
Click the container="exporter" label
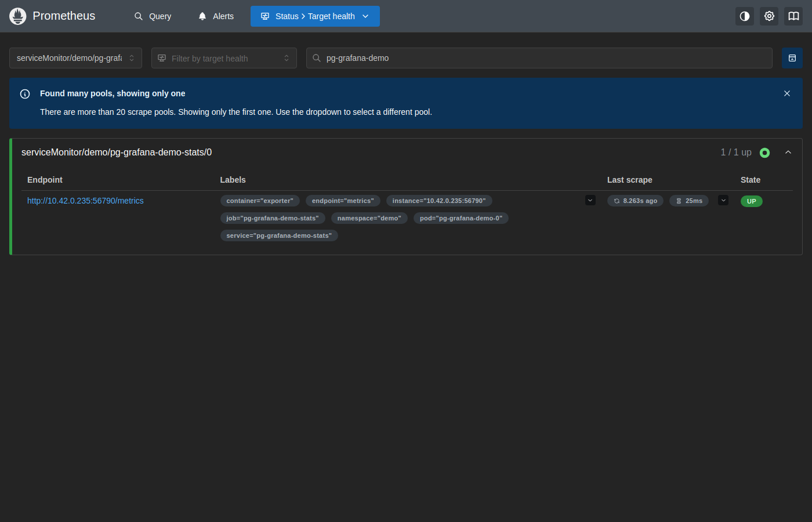[260, 201]
